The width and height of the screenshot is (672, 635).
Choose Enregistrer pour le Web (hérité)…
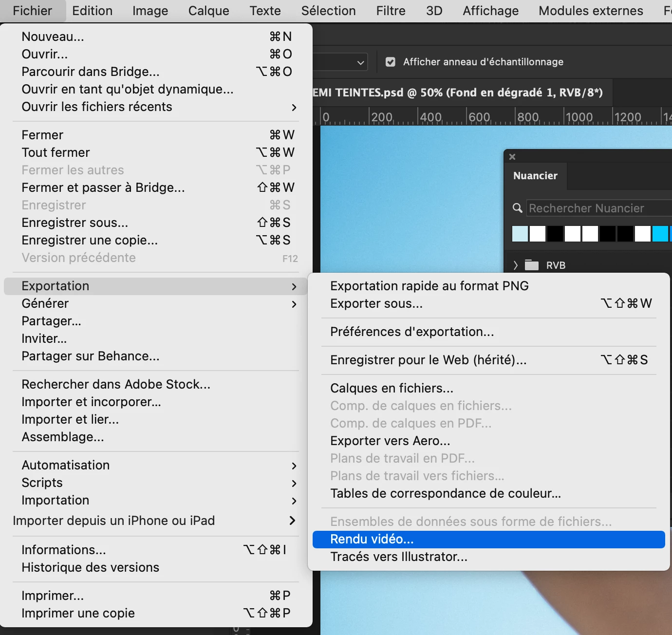pyautogui.click(x=489, y=360)
